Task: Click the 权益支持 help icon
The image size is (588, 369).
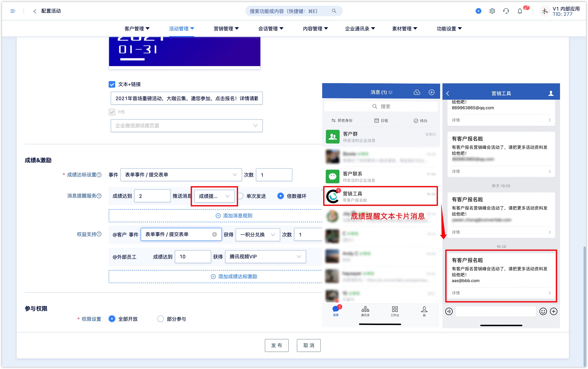Action: (x=99, y=234)
